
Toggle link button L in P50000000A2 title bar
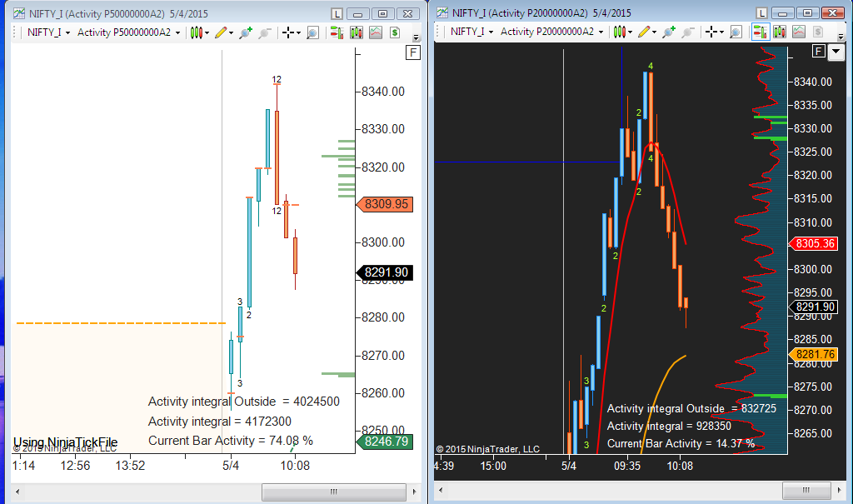[x=337, y=13]
